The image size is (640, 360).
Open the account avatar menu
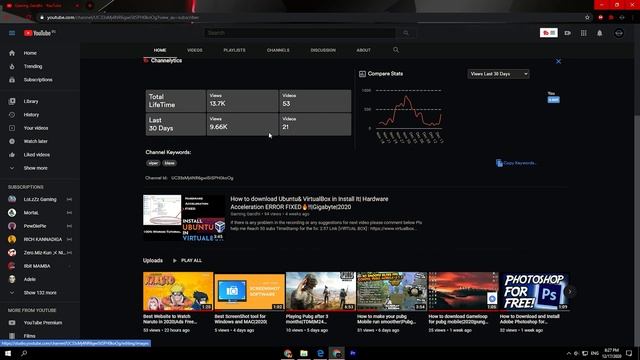click(619, 33)
